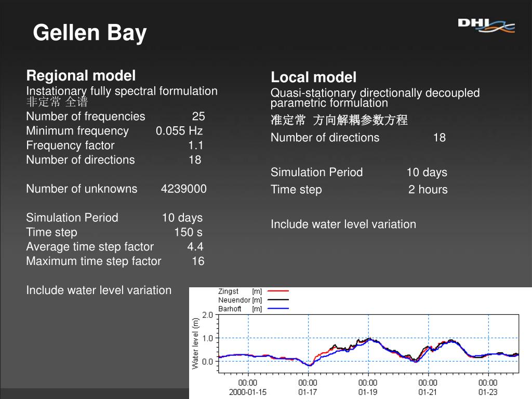Select 'Instationary fully spectral formulation' text
The image size is (532, 399).
[122, 91]
